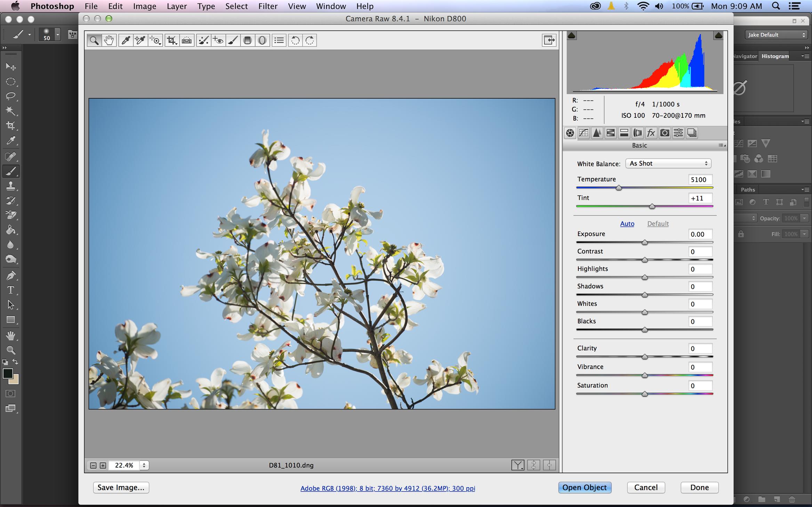Click the Exposure slider handle

645,243
